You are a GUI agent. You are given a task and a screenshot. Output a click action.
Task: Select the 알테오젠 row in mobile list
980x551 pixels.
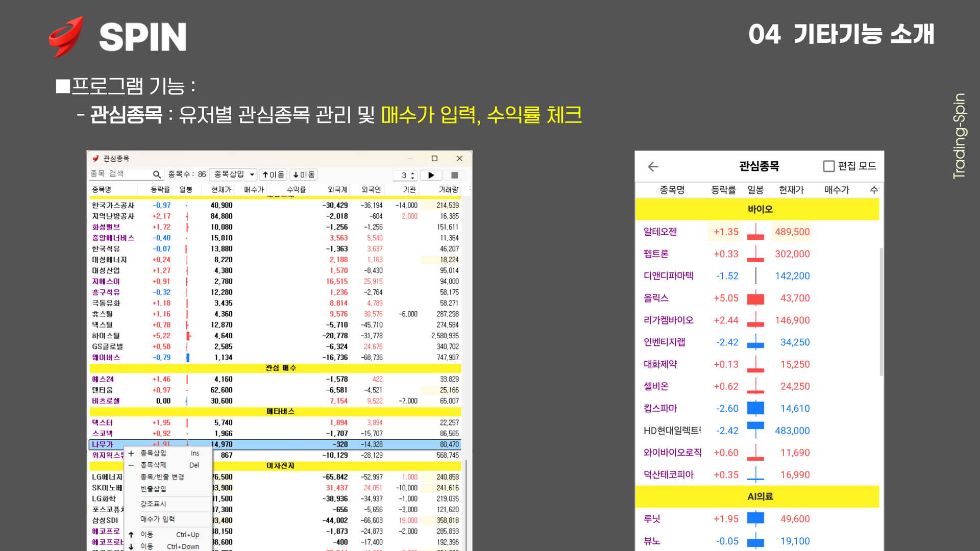tap(660, 232)
